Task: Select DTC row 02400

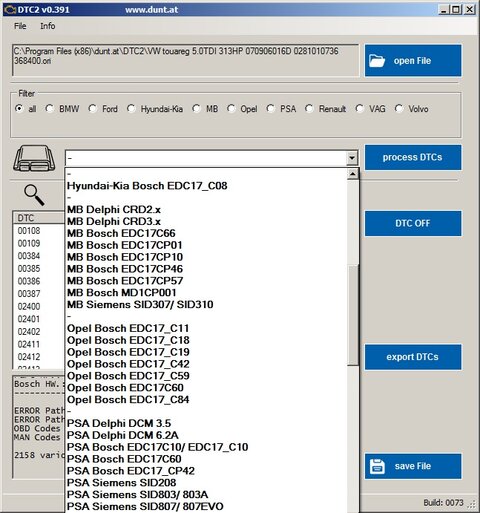Action: point(38,307)
